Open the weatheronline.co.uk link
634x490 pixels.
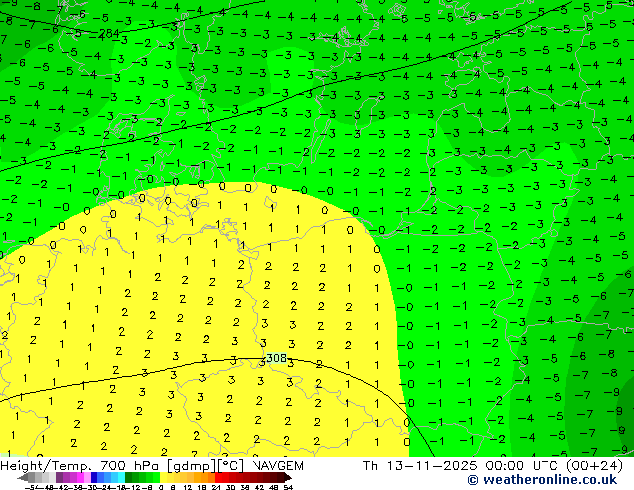pyautogui.click(x=542, y=480)
